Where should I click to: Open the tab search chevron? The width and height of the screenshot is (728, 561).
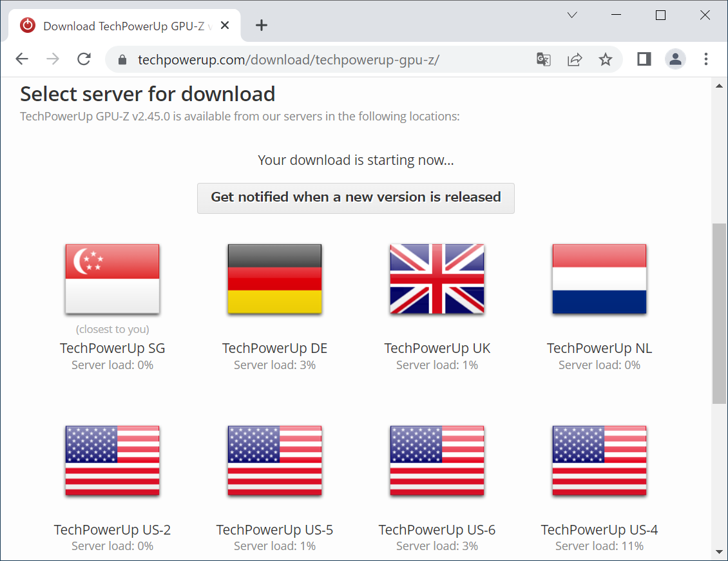click(572, 15)
